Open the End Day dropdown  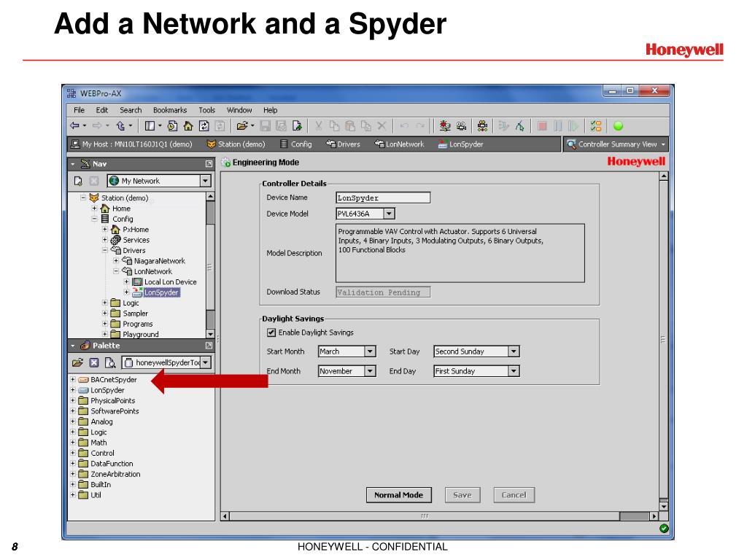pos(513,371)
